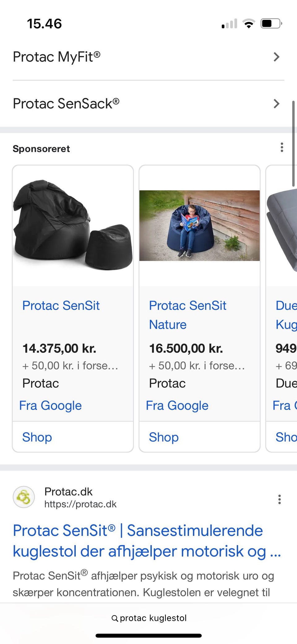
Task: Tap Fra Google under the 14.375,00 kr. product
Action: pos(50,405)
